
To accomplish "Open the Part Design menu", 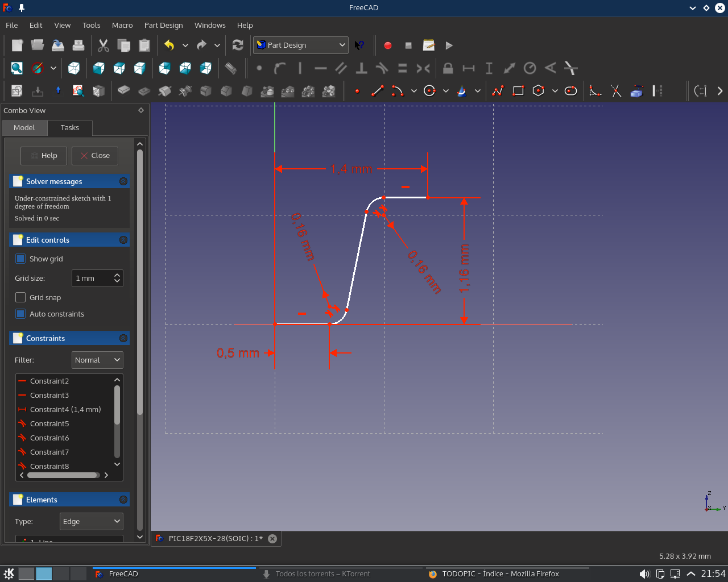I will tap(164, 25).
